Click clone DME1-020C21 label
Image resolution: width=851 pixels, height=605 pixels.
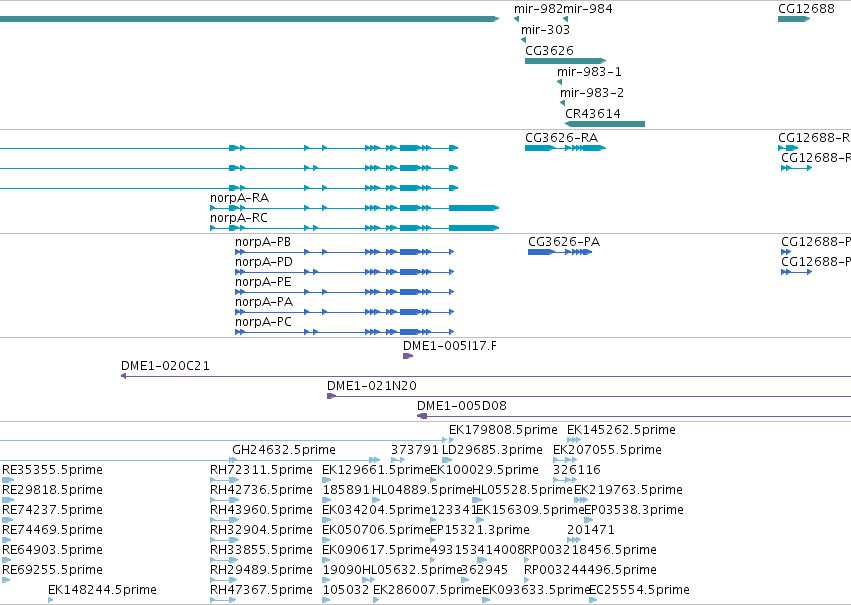pyautogui.click(x=165, y=366)
